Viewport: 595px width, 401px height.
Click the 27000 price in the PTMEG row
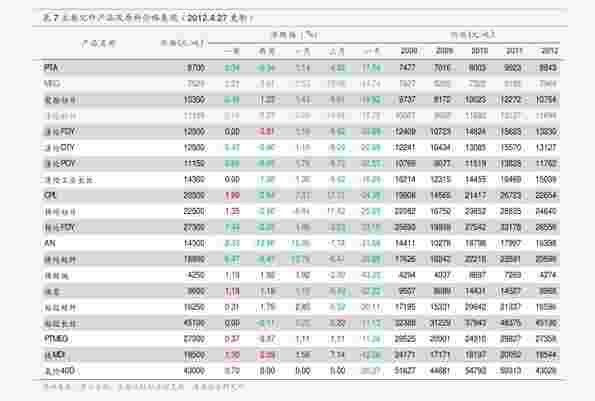click(x=194, y=338)
